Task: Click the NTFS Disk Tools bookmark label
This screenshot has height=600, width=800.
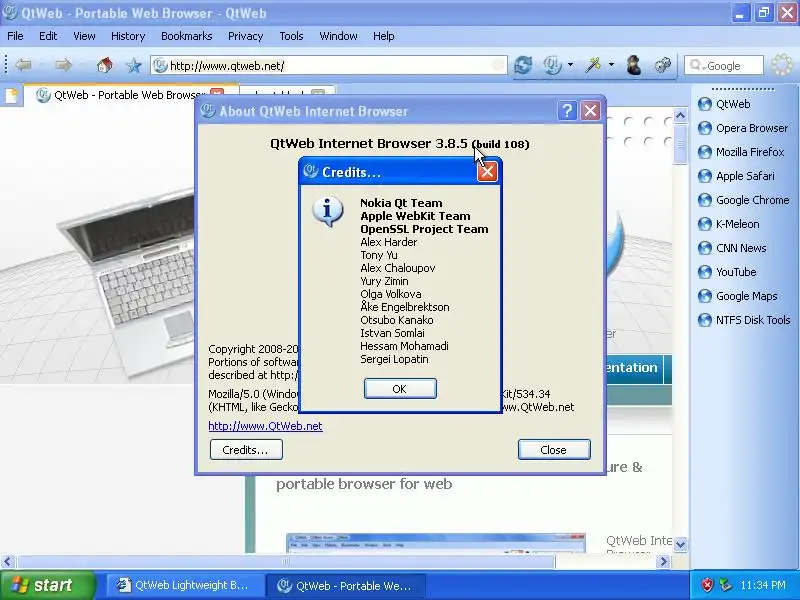Action: pos(753,320)
